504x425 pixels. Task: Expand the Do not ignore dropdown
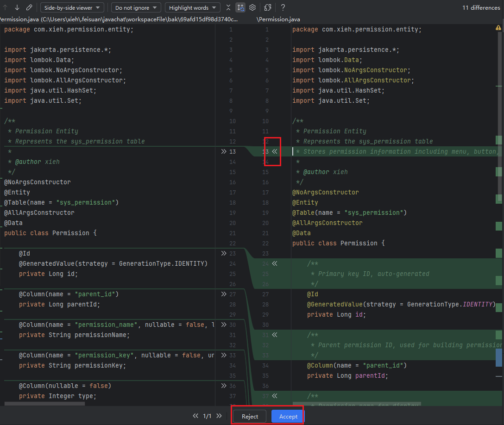point(136,7)
